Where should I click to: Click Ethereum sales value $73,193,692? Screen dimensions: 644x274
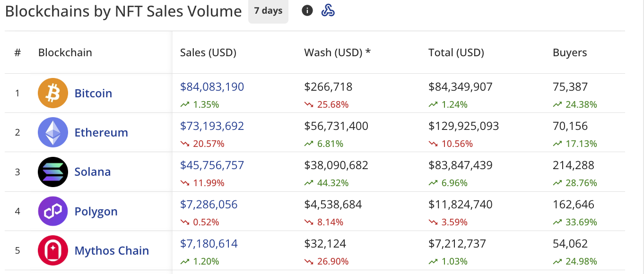point(212,126)
